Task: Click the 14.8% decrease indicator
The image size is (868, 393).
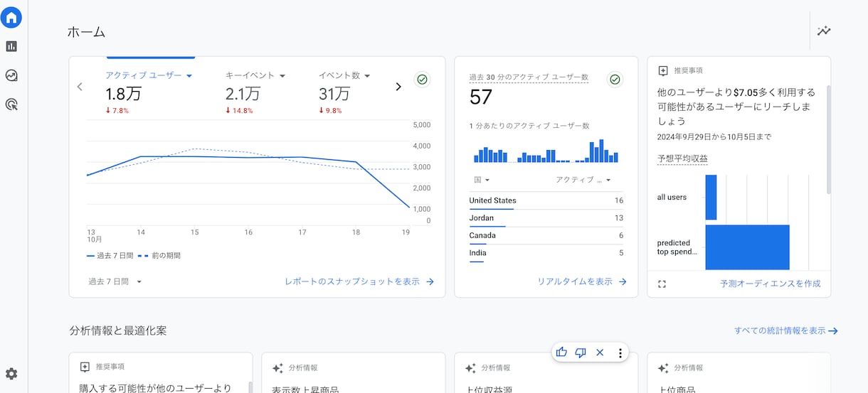Action: tap(239, 111)
